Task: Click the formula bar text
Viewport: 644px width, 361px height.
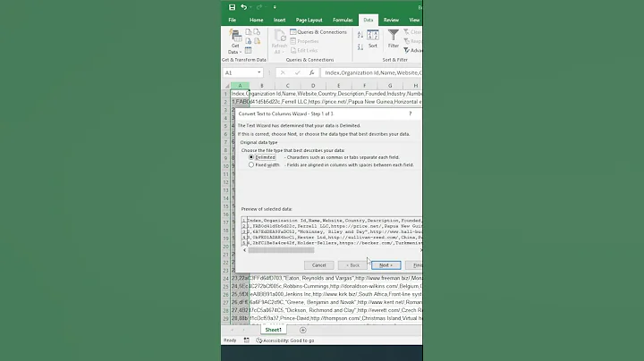Action: tap(372, 72)
